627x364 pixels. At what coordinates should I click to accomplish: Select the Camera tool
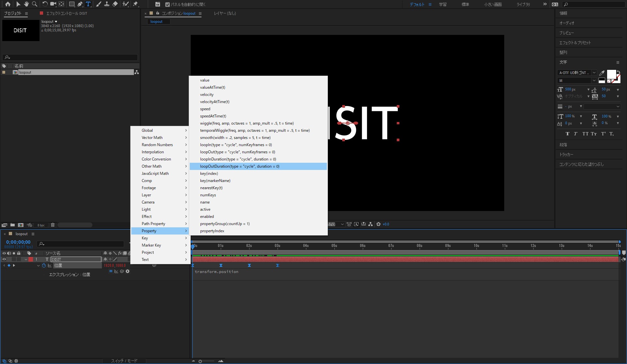(53, 4)
